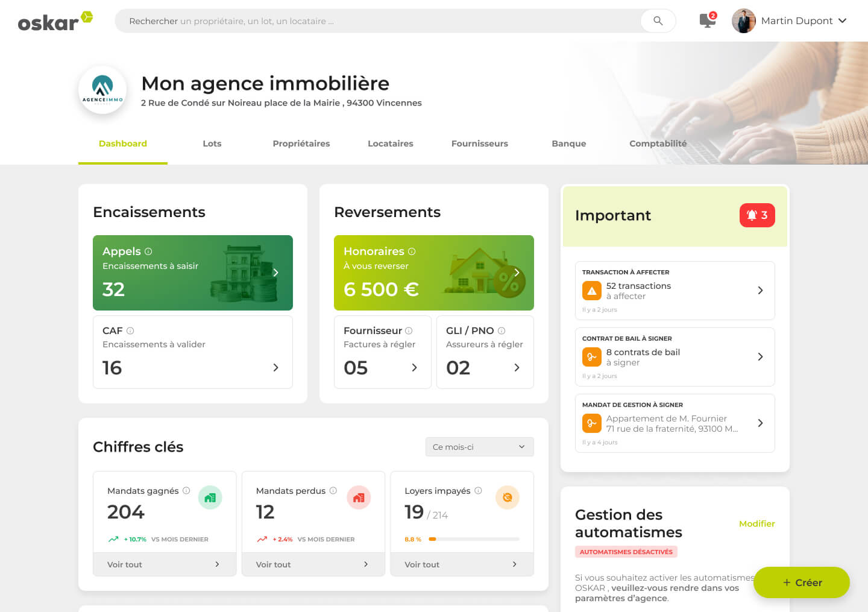Open the Ce mois-ci period dropdown

click(x=480, y=447)
